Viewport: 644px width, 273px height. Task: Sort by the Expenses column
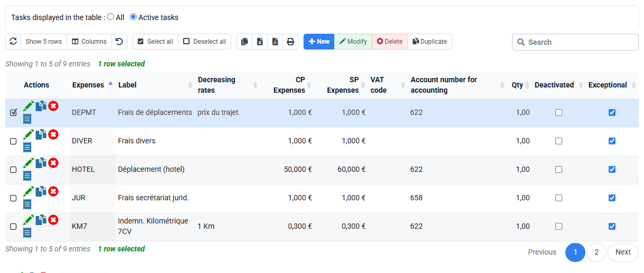(92, 85)
